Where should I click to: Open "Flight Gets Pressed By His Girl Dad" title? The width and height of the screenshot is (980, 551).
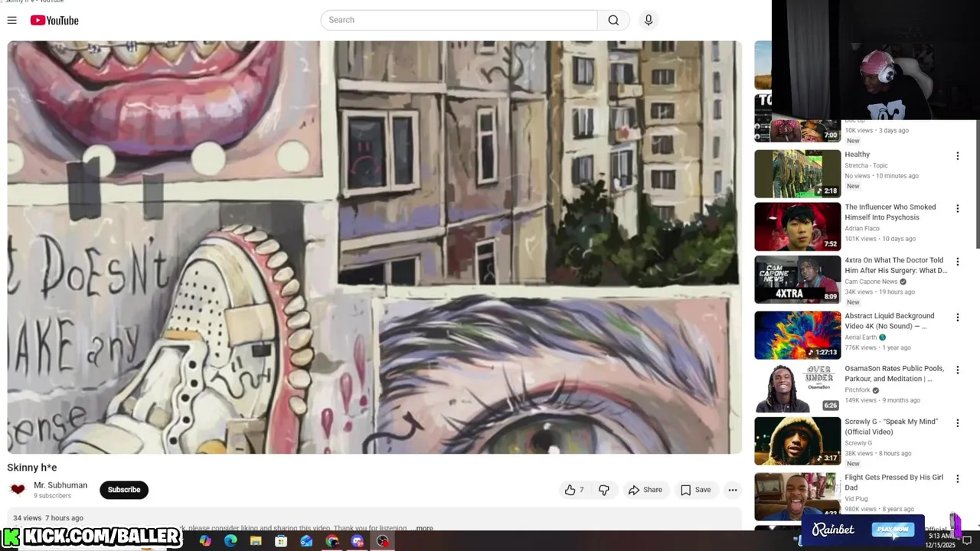click(x=893, y=482)
